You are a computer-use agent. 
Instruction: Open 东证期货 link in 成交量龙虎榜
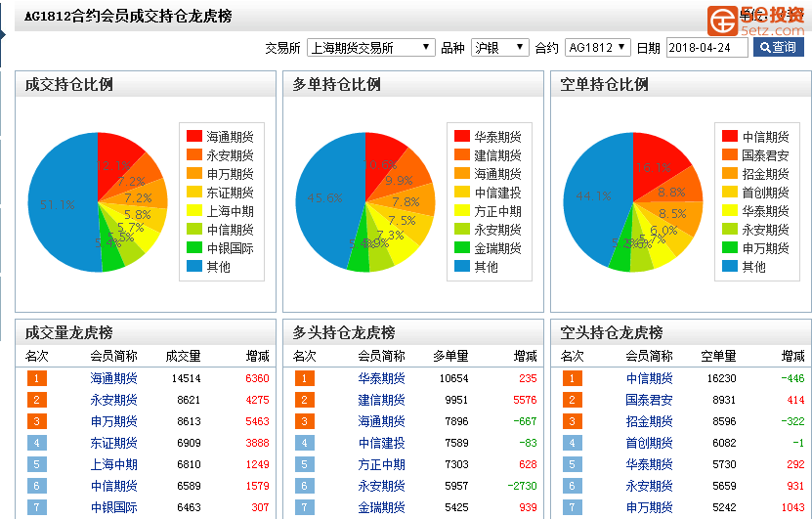[114, 443]
